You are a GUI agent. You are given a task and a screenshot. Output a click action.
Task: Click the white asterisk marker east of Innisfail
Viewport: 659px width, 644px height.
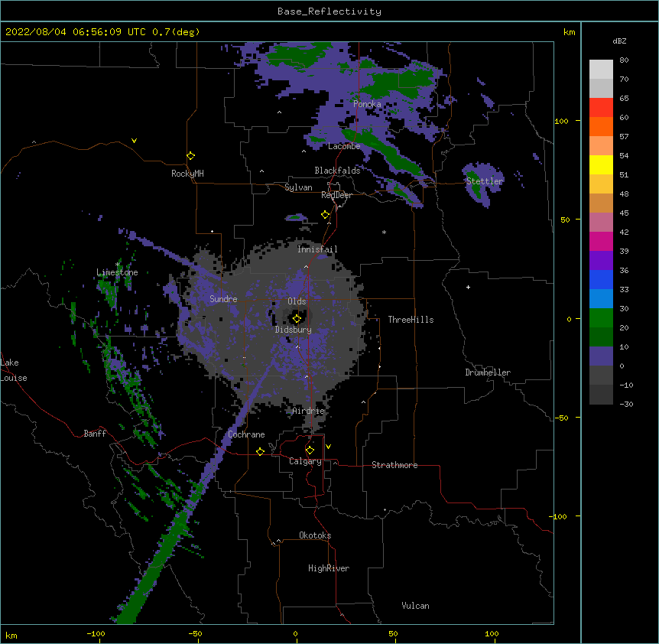pos(384,232)
